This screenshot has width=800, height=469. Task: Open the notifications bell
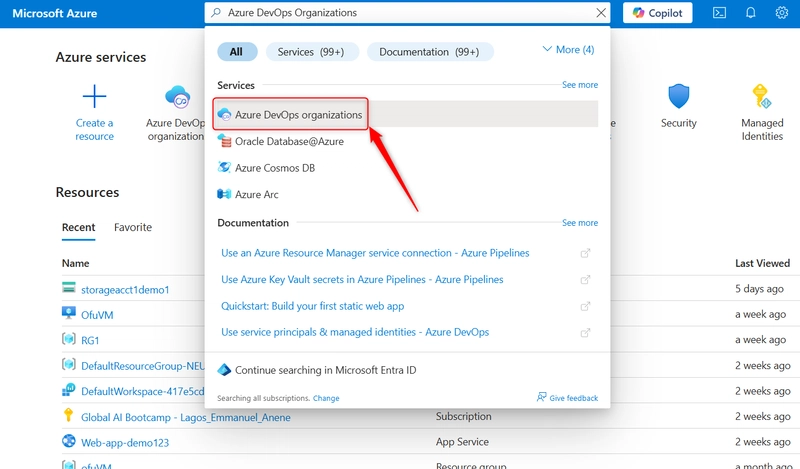(x=751, y=13)
